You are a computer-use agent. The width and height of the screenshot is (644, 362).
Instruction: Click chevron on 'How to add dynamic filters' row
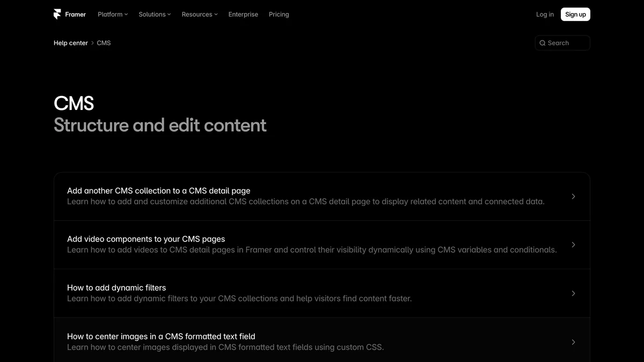point(573,293)
